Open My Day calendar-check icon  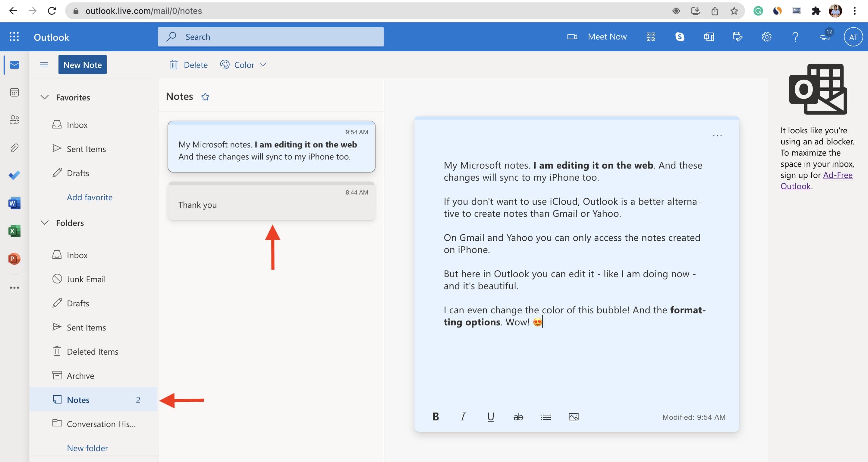[737, 37]
